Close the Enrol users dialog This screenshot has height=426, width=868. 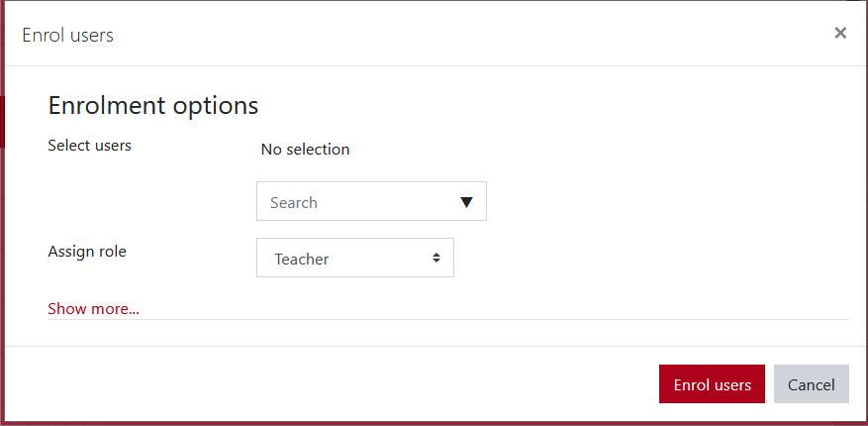tap(840, 34)
